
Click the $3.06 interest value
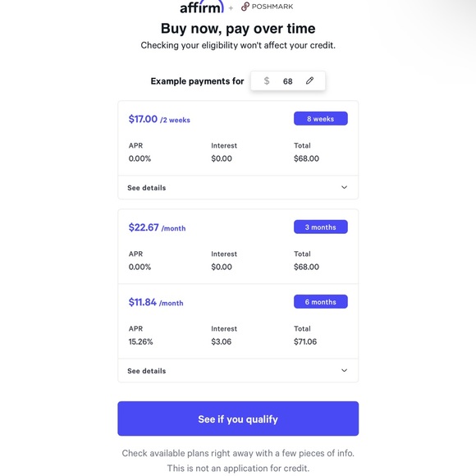click(x=222, y=342)
